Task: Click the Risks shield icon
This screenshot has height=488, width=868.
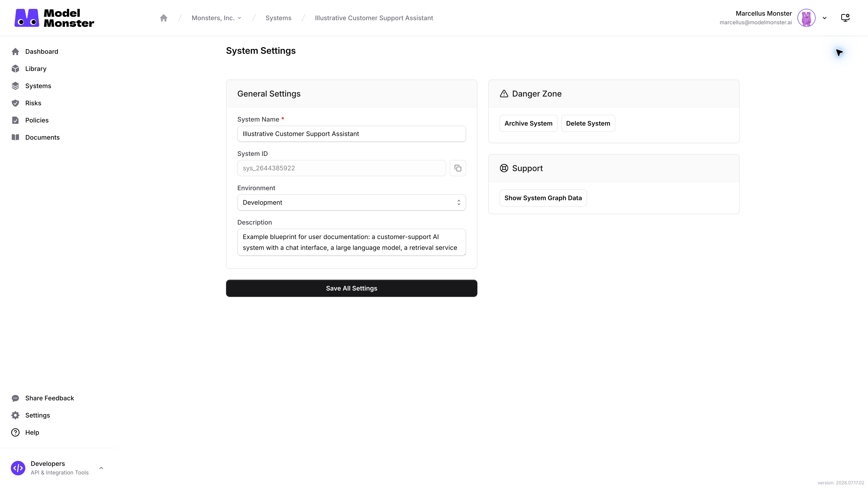Action: tap(15, 103)
